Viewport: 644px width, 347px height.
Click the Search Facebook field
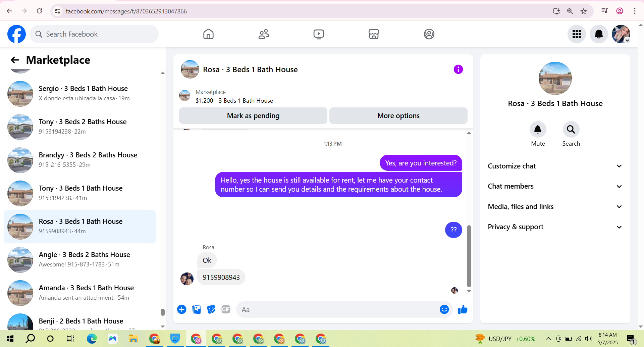point(94,34)
